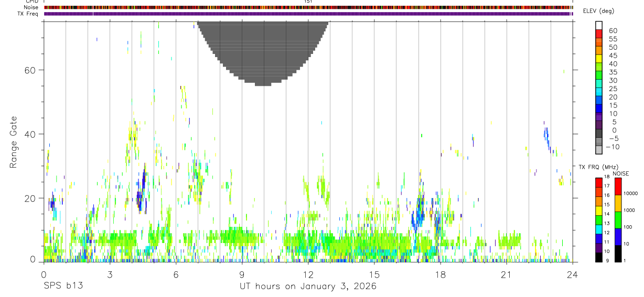Select the black swatch in the NOISE legend

(x=618, y=252)
